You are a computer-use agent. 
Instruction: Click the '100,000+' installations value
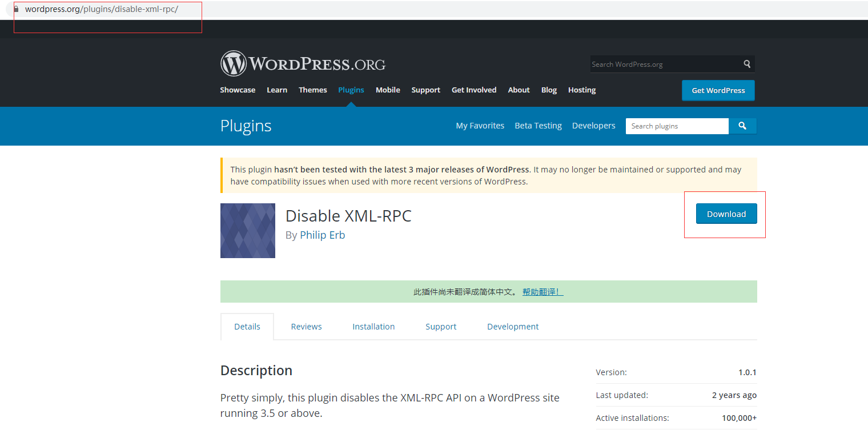(x=739, y=418)
